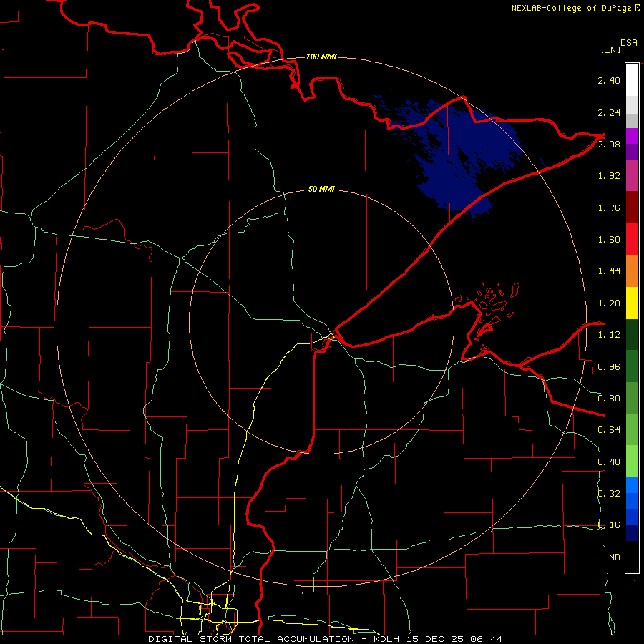The image size is (644, 644).
Task: Click the 1.76 legend value
Action: [x=609, y=208]
